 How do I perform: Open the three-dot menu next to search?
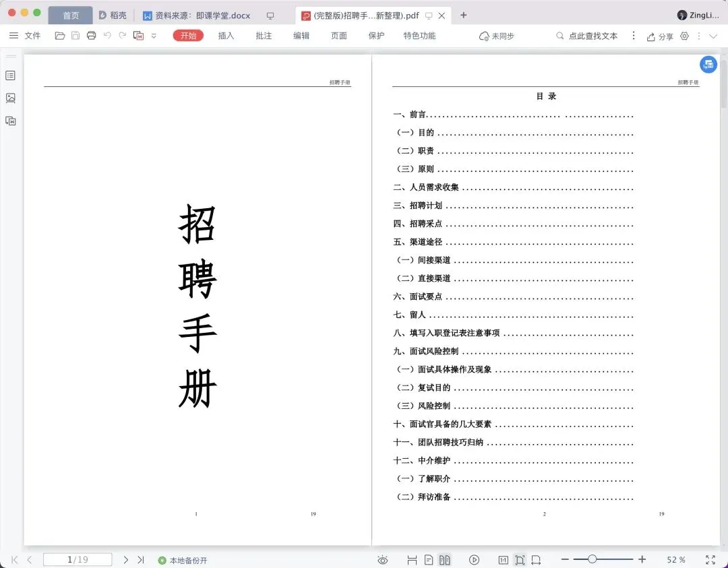click(x=634, y=36)
